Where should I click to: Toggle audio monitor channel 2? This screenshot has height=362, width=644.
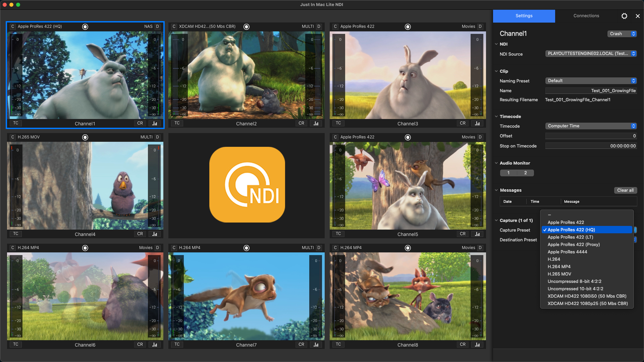pos(526,173)
